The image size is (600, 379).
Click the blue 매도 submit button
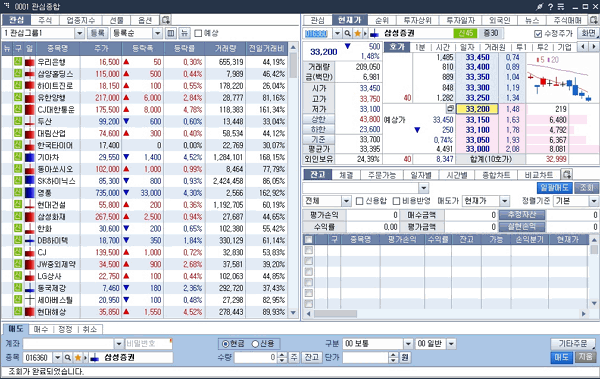coord(561,357)
